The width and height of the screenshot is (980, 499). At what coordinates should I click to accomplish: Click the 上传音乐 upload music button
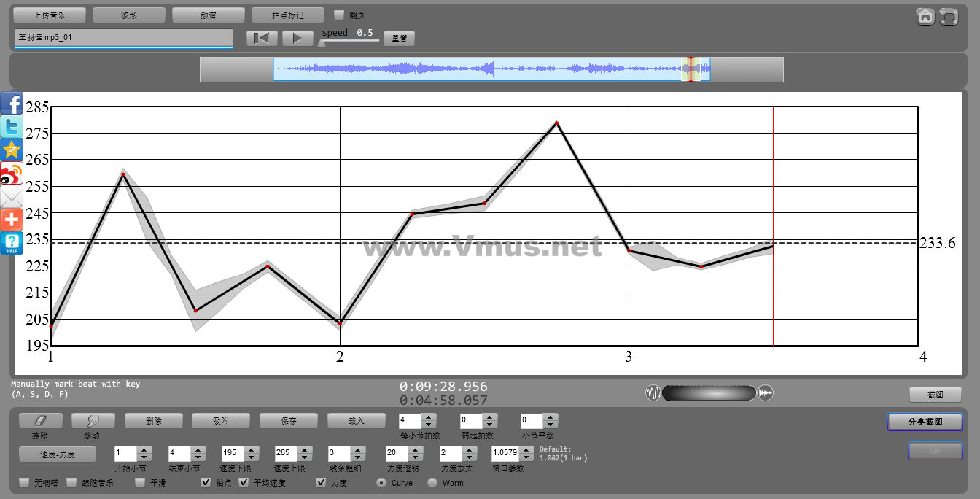click(50, 15)
